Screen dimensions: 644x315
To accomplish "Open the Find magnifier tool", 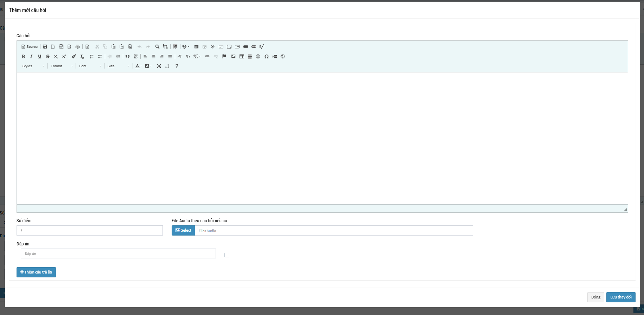I will point(157,47).
